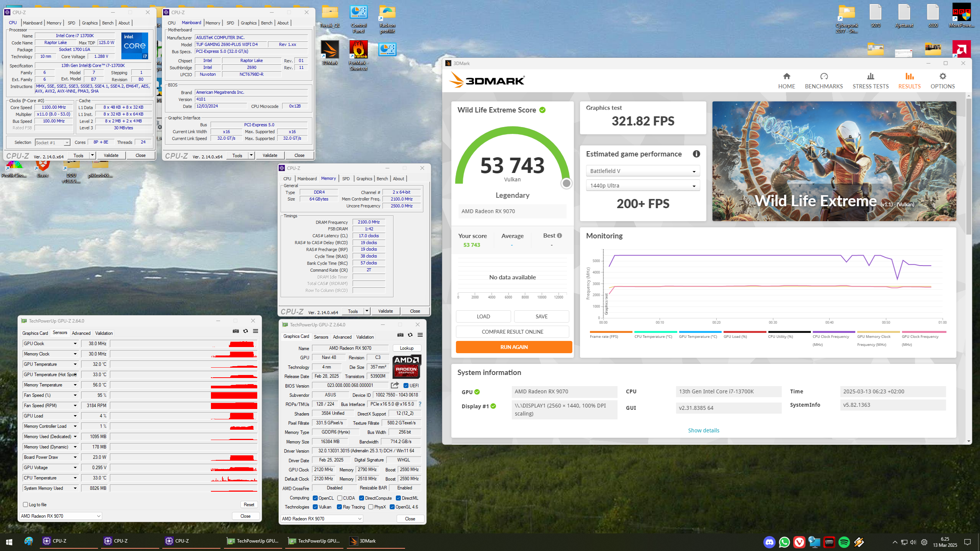980x551 pixels.
Task: Open 1440p Ultra resolution dropdown
Action: (x=643, y=185)
